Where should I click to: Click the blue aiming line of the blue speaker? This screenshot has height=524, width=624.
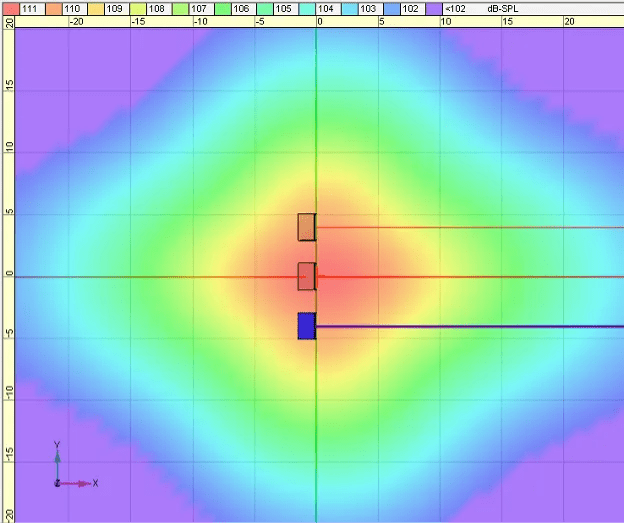[470, 326]
